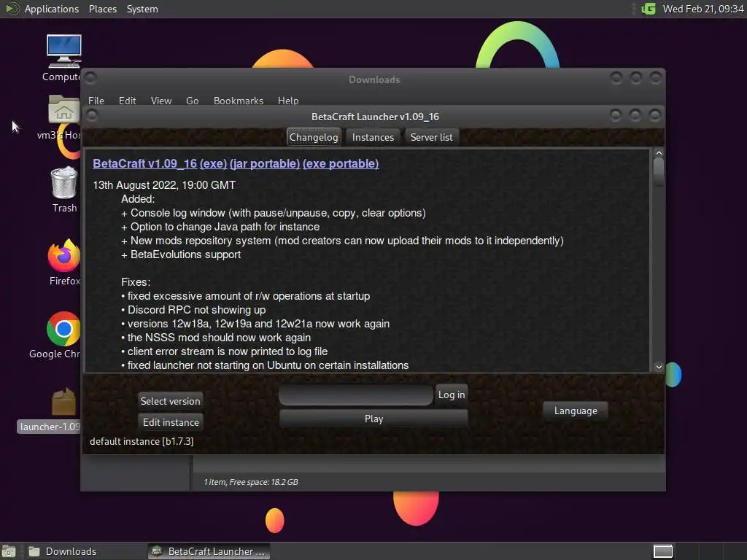Click 'client error stream' changelog line

pyautogui.click(x=225, y=351)
